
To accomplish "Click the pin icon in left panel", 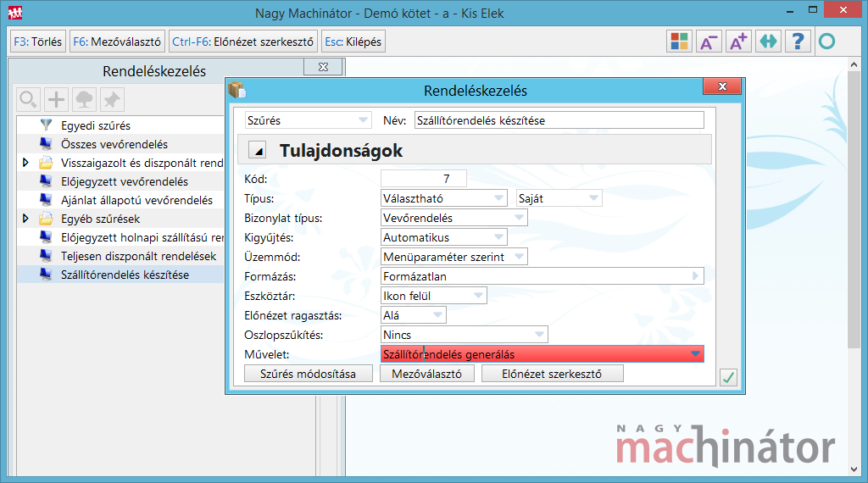I will point(113,100).
